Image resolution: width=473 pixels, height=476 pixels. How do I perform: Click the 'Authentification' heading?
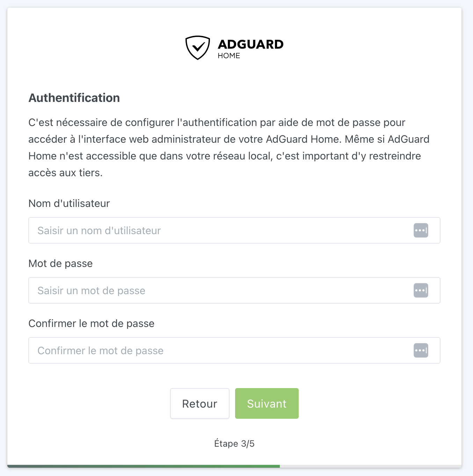coord(74,98)
